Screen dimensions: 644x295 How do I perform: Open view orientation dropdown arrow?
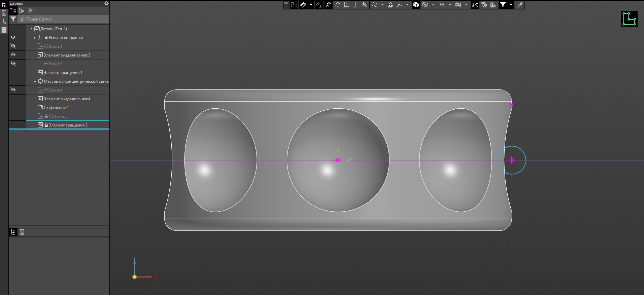point(407,5)
